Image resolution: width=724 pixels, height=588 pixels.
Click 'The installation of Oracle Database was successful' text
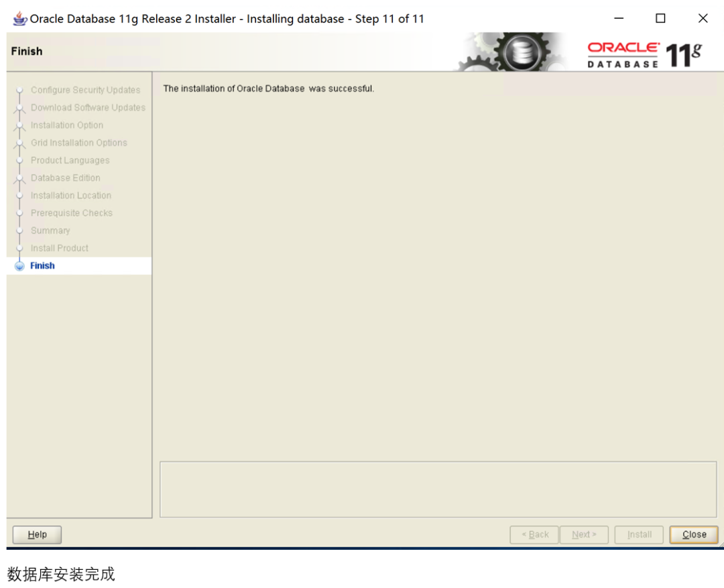pos(269,89)
